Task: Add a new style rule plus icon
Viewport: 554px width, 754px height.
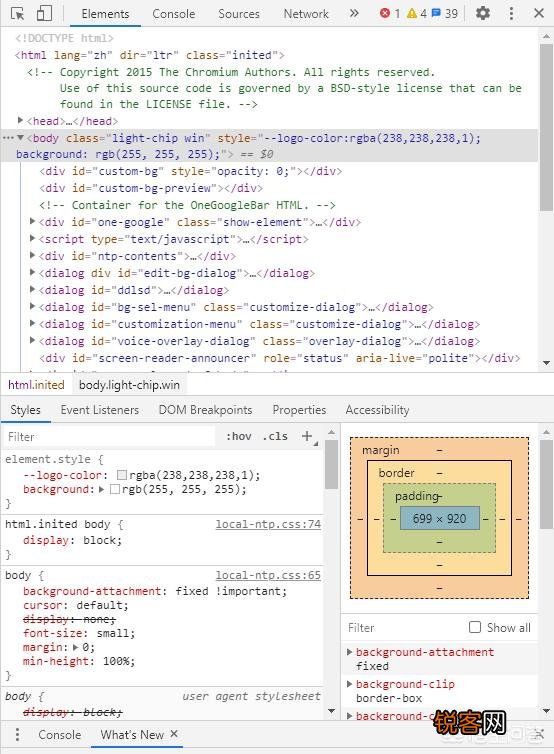Action: pyautogui.click(x=307, y=436)
